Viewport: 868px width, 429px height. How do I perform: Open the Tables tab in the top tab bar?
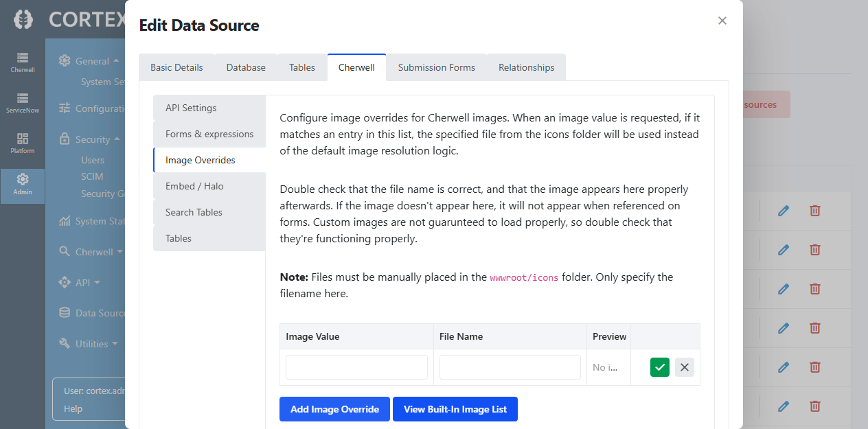302,67
